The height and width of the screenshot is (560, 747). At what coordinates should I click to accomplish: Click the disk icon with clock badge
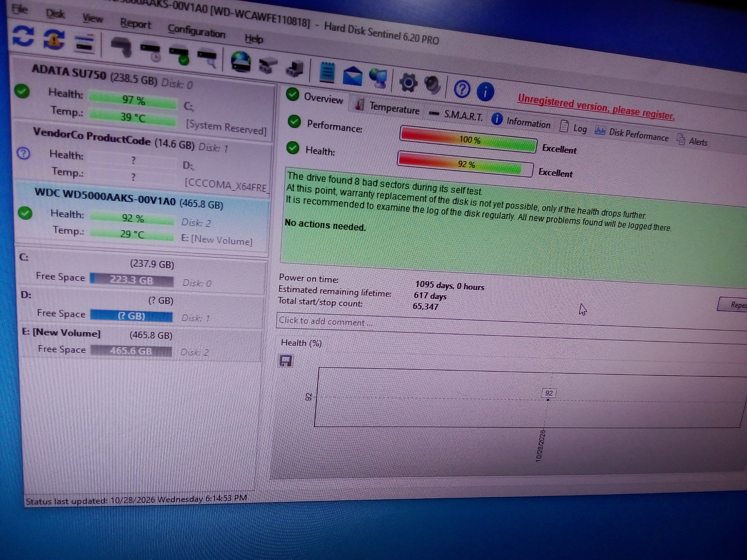(x=150, y=52)
